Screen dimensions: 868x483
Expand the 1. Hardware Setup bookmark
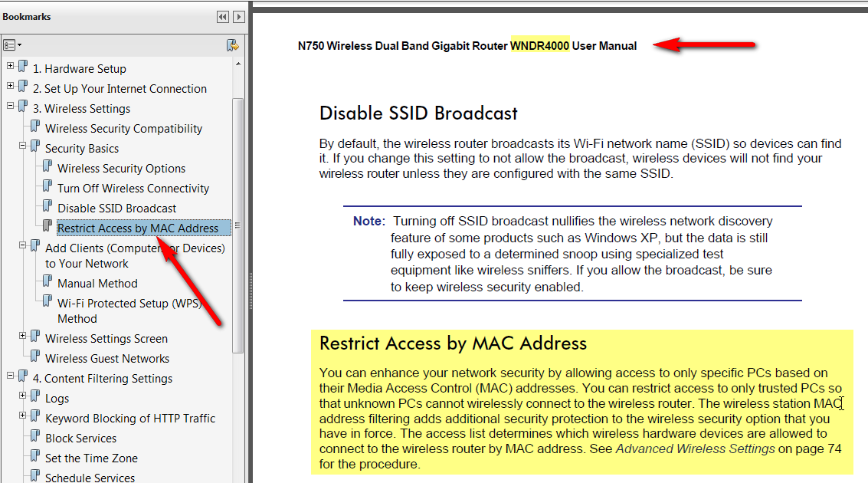(10, 65)
